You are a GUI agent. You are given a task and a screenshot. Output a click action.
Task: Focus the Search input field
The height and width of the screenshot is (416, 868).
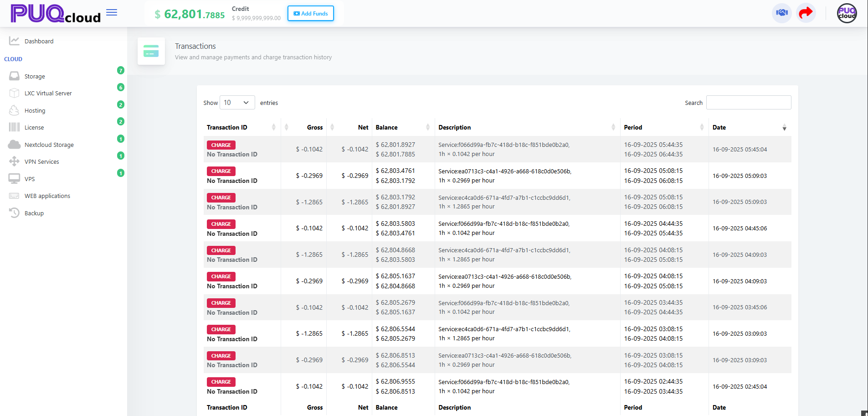coord(749,102)
